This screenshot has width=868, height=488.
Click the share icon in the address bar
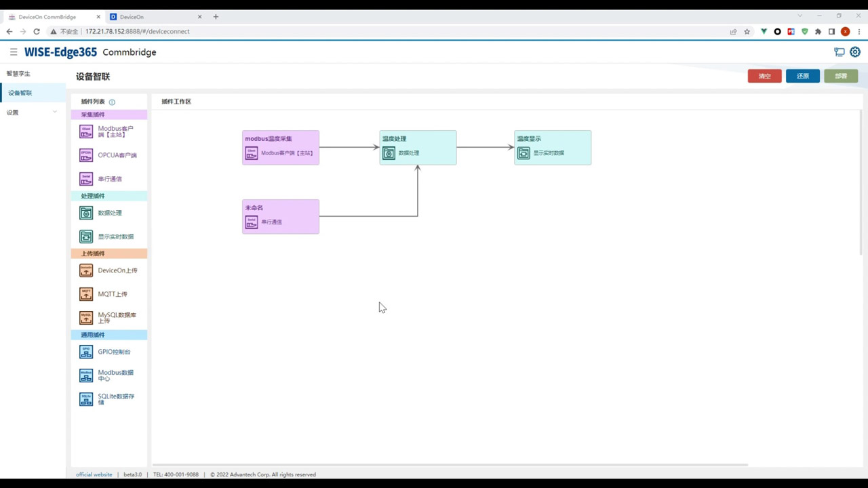(x=733, y=31)
